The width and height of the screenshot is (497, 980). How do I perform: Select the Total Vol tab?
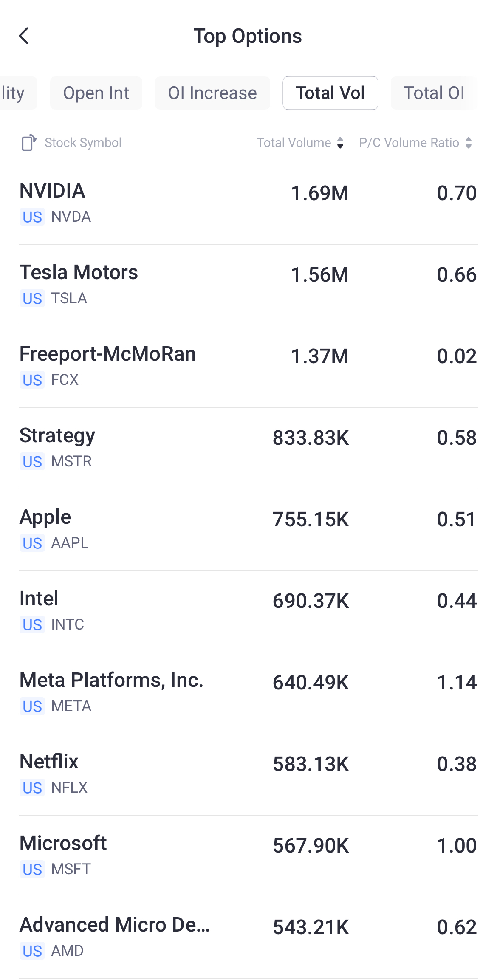point(330,93)
